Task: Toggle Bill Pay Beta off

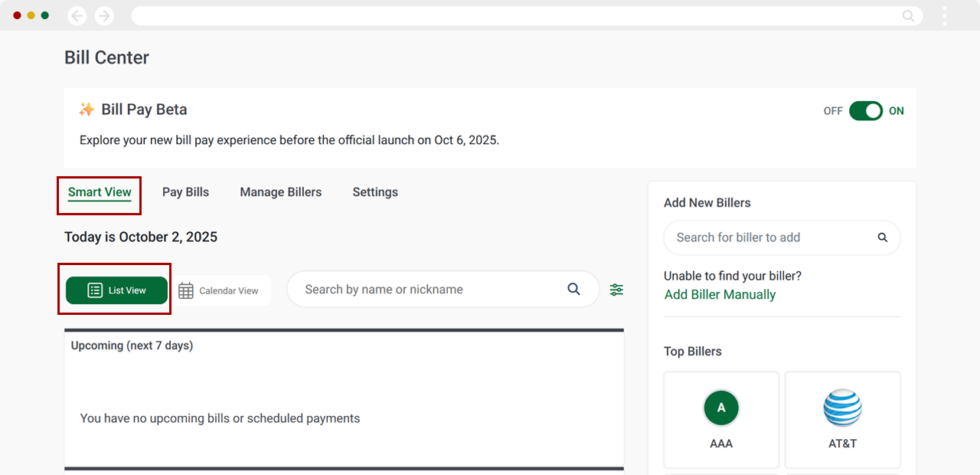Action: tap(865, 110)
